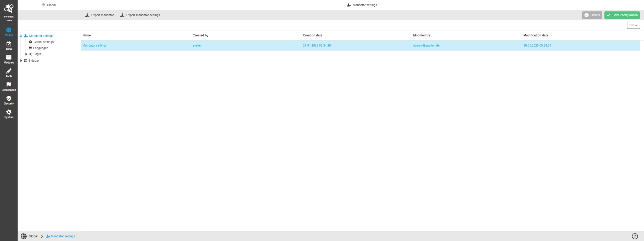
Task: Select Sidebar in the tree
Action: [34, 61]
